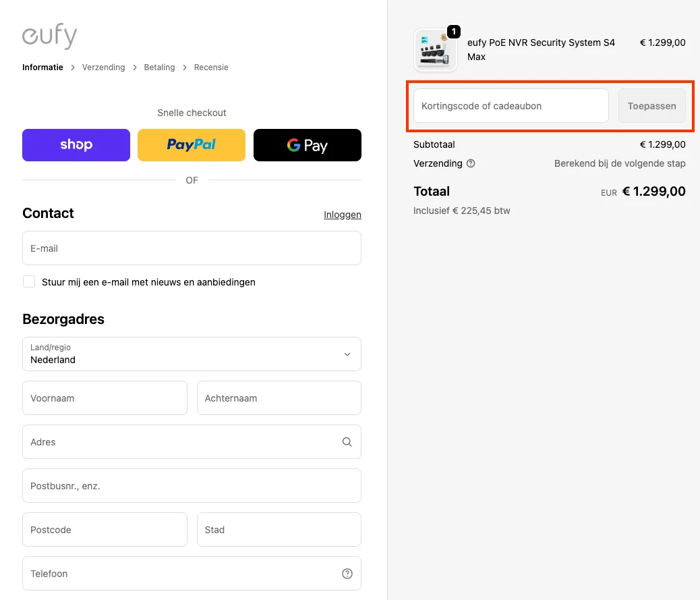Viewport: 700px width, 600px height.
Task: Click the quantity badge on the product image
Action: [454, 31]
